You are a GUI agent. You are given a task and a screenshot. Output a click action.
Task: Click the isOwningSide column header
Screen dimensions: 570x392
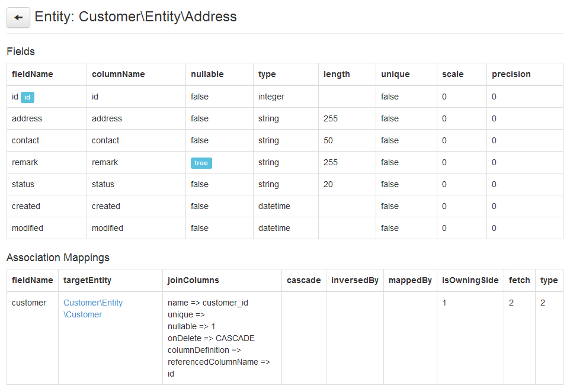[470, 280]
